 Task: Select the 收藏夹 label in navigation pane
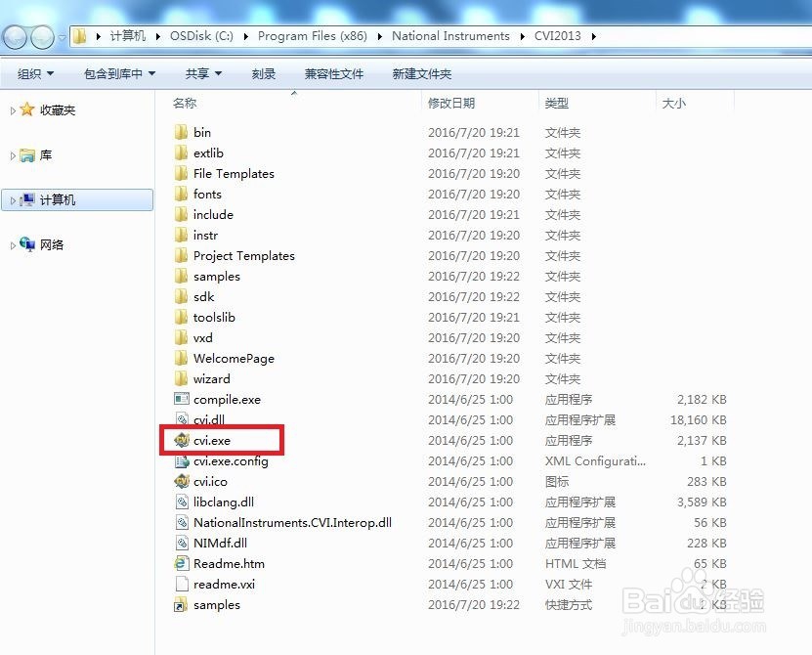click(58, 109)
